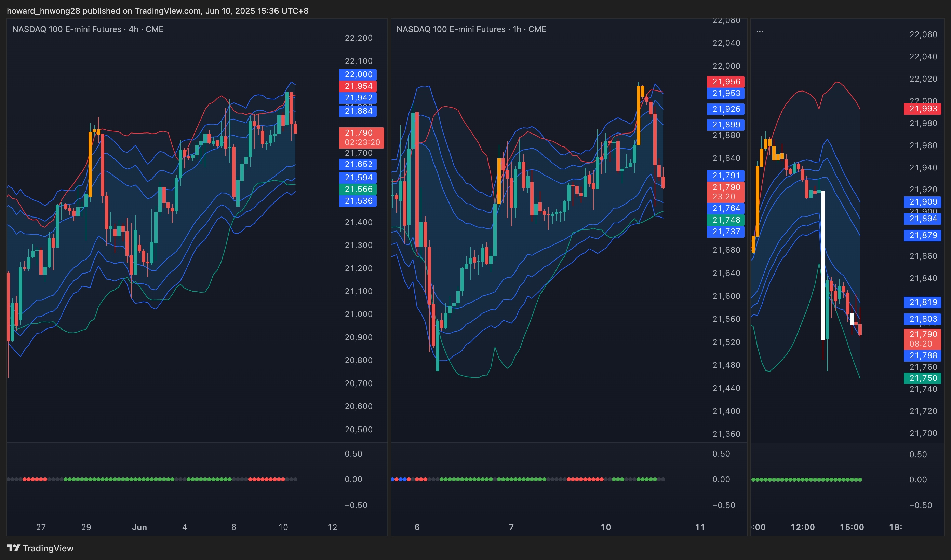Click the 11 date label on 1h chart
951x560 pixels.
point(700,527)
